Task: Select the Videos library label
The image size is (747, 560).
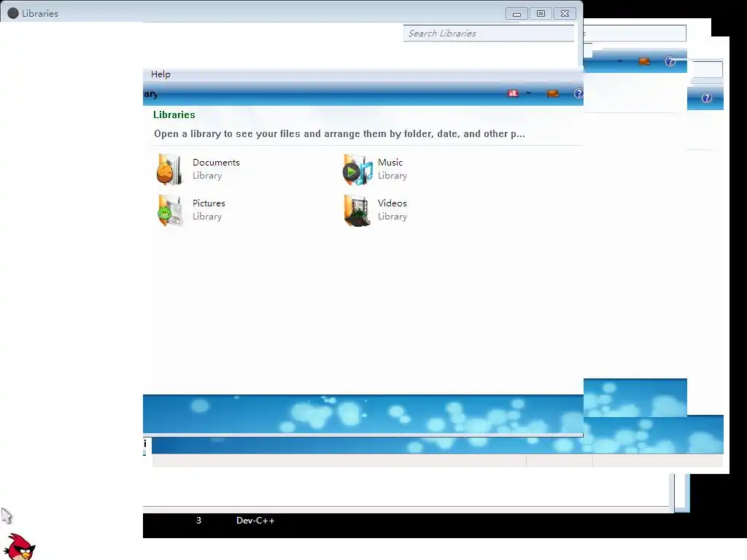Action: click(392, 203)
